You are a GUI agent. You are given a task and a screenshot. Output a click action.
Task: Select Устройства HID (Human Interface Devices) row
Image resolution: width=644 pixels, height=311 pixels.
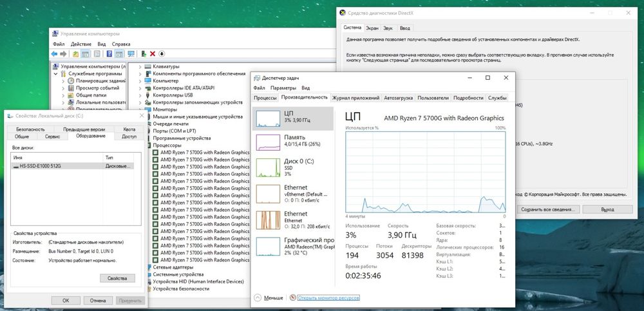[x=198, y=281]
